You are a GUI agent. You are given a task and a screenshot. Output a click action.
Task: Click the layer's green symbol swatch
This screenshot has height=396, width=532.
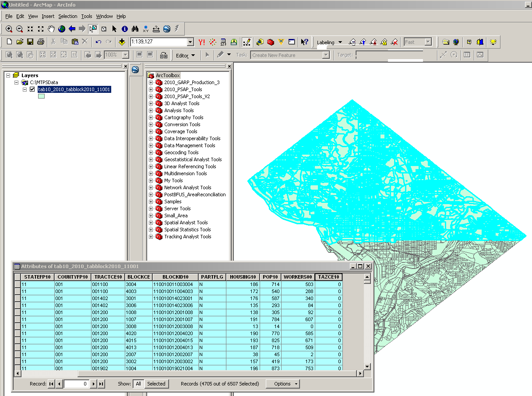pos(42,96)
